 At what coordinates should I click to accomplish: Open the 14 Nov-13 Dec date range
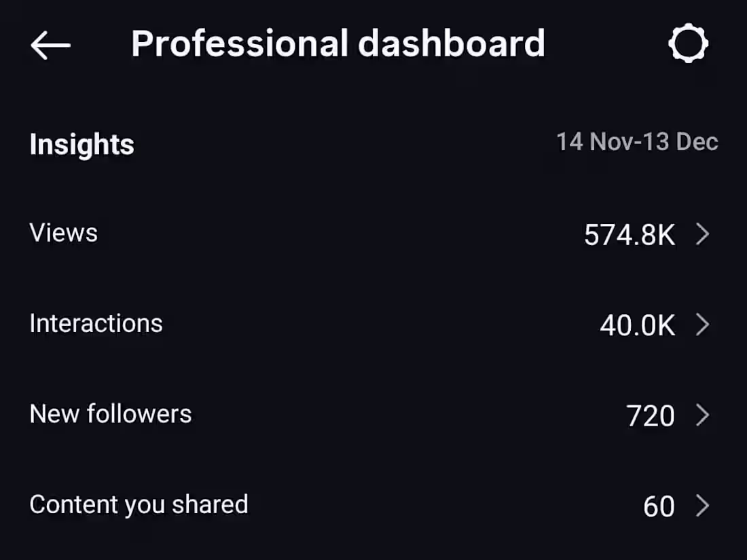pos(637,143)
